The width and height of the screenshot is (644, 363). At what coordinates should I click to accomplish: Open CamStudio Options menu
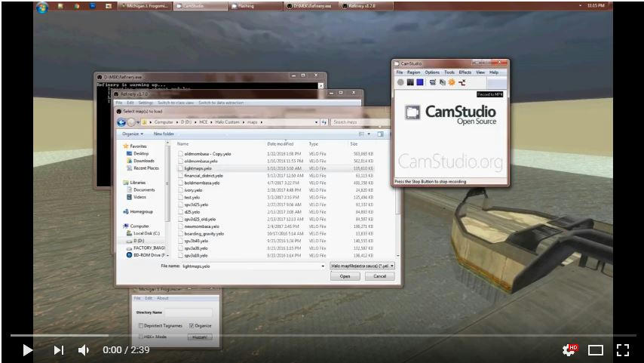432,72
